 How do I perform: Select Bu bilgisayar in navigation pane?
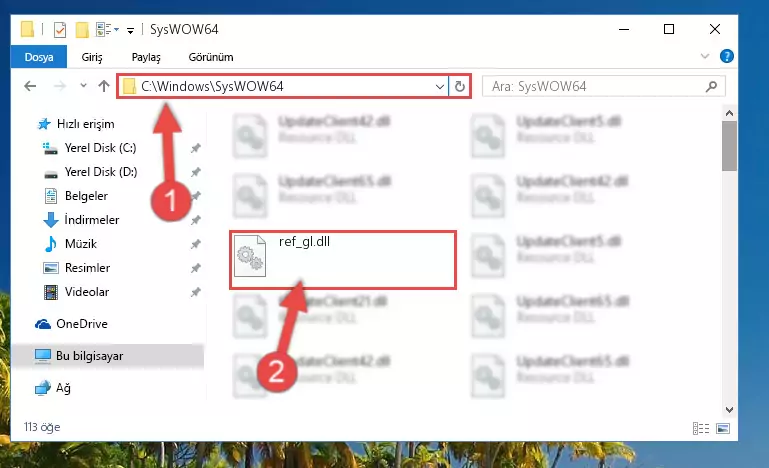point(107,356)
